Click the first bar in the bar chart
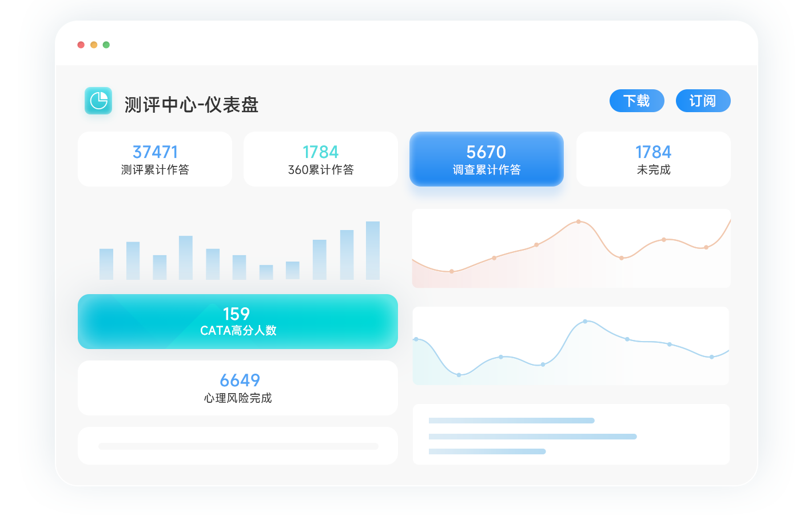This screenshot has height=515, width=812. point(106,264)
